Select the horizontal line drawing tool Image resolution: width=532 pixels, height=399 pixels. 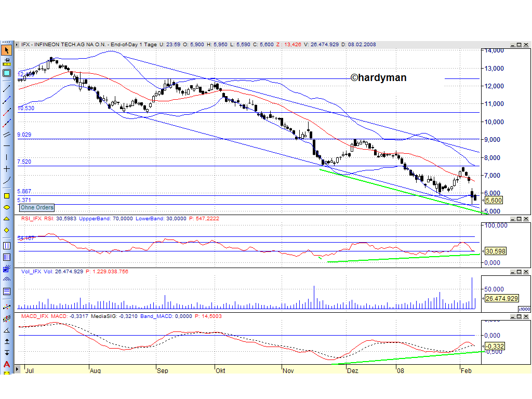click(x=6, y=146)
